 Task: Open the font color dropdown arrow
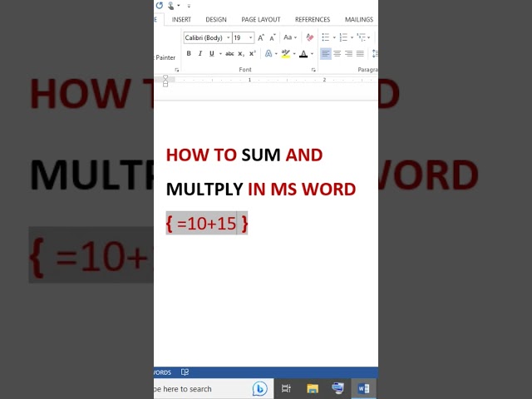312,53
